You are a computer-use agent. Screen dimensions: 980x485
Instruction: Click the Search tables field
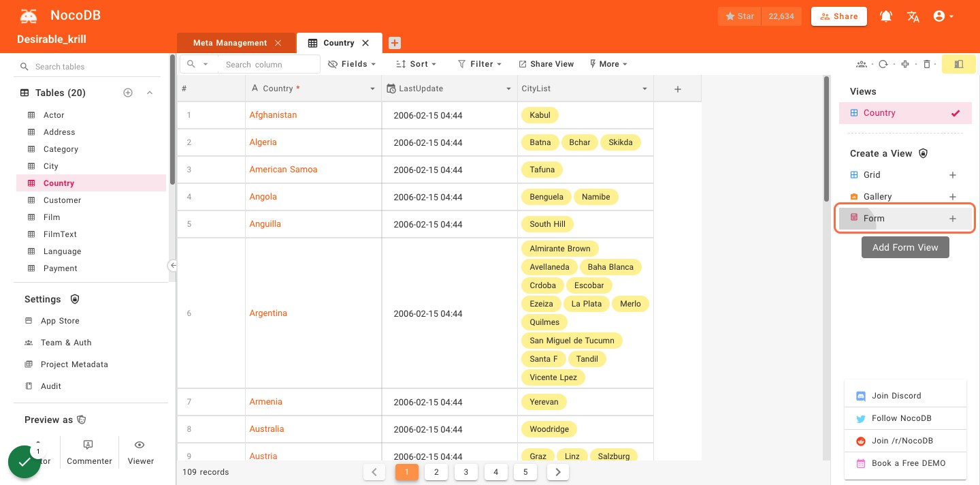pyautogui.click(x=92, y=67)
